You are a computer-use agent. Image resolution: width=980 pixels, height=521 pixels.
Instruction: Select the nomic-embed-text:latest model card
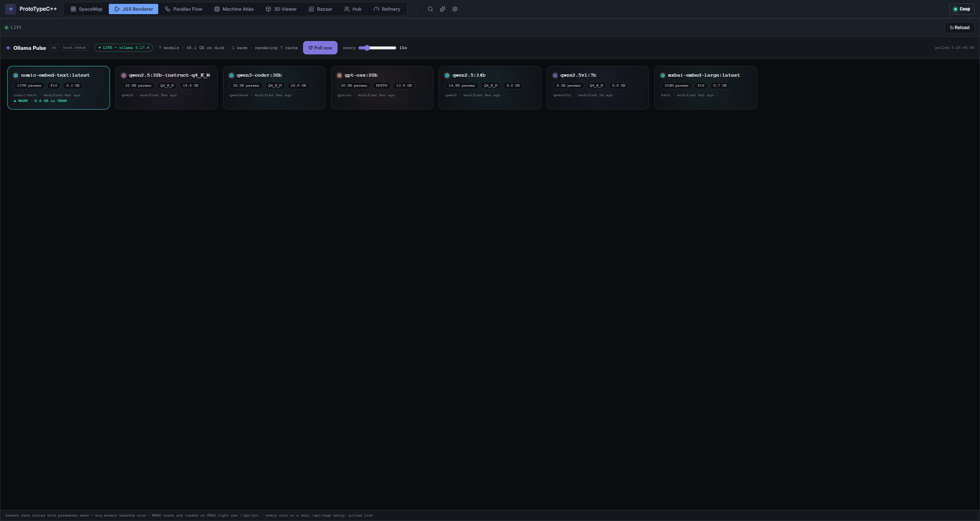pyautogui.click(x=59, y=88)
